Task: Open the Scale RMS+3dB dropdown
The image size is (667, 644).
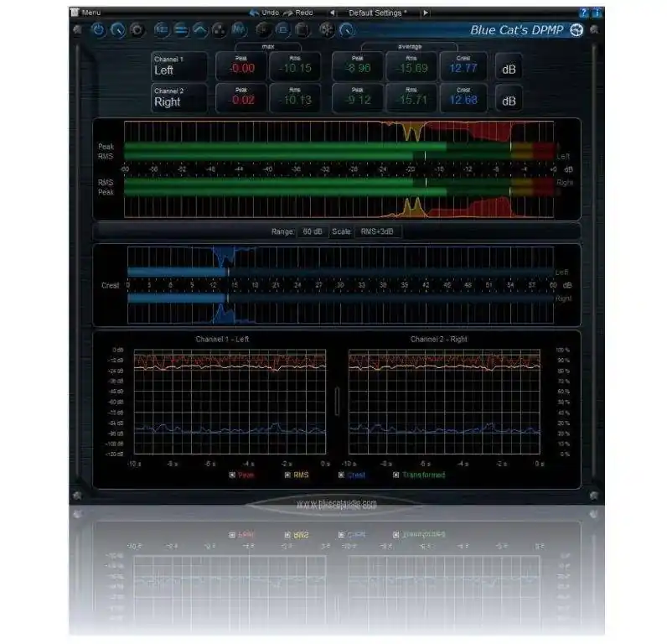Action: pyautogui.click(x=377, y=231)
